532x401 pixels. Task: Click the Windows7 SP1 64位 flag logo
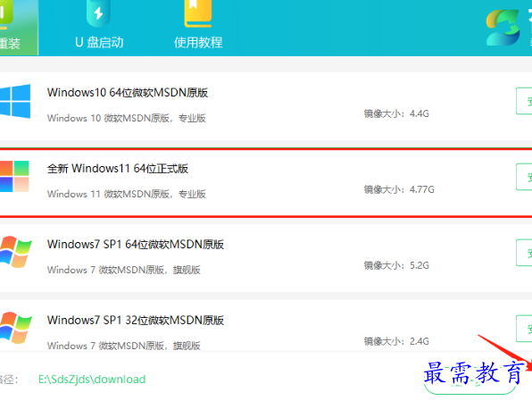[x=15, y=252]
